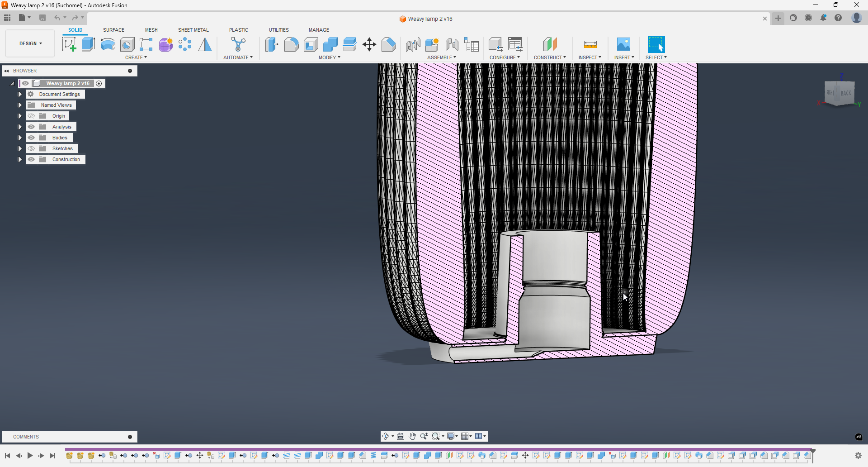Select the Pattern tool icon
This screenshot has height=467, width=868.
pyautogui.click(x=185, y=44)
